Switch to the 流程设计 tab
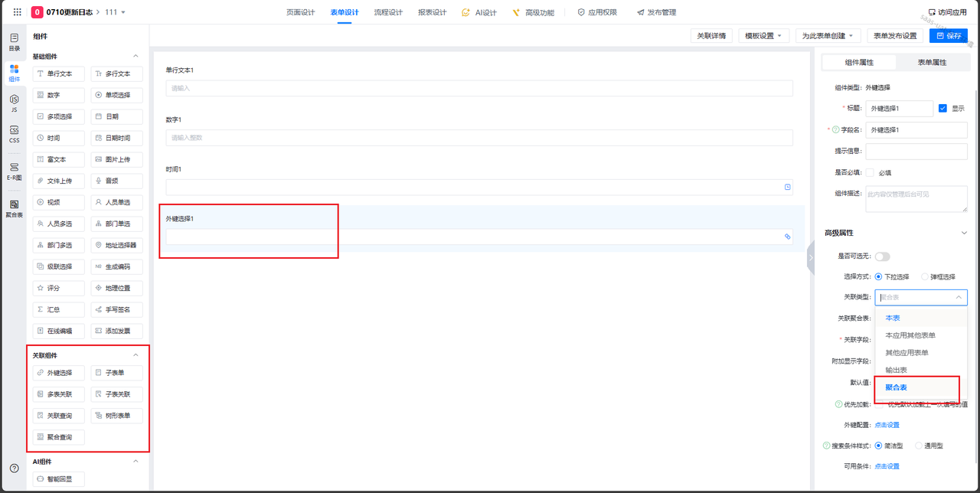 pyautogui.click(x=388, y=12)
